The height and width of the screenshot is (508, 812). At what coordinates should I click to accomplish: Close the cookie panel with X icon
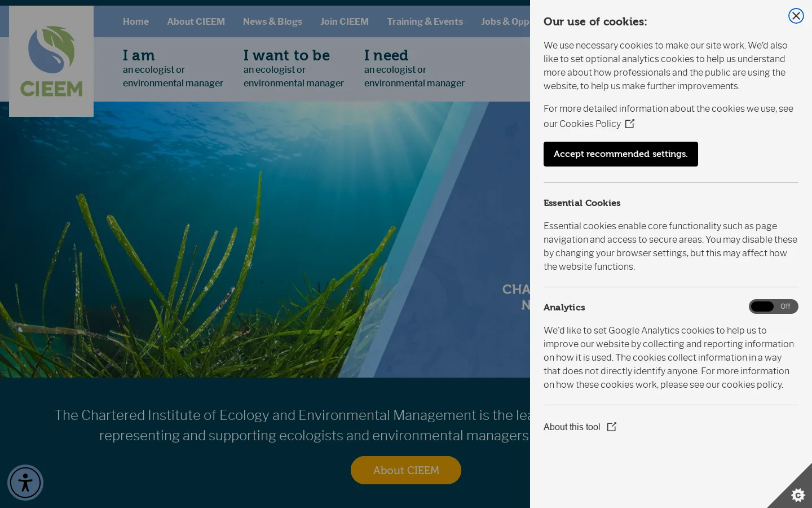click(796, 16)
